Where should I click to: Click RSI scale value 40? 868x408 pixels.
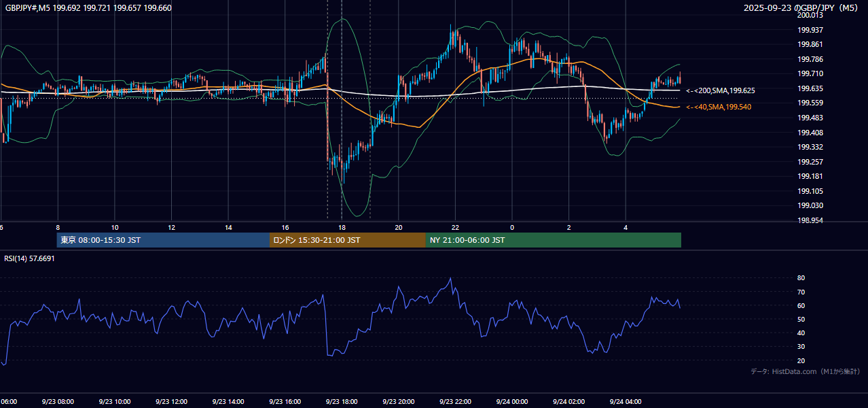801,333
